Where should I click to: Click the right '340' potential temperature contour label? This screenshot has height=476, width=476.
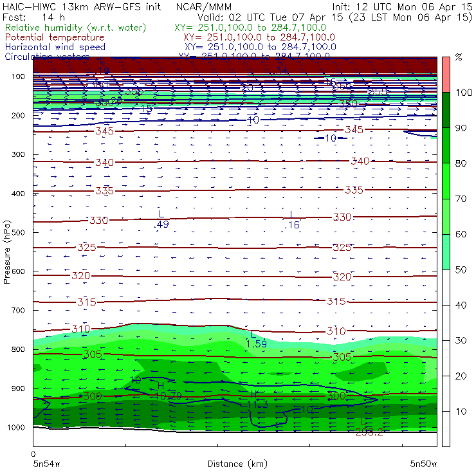pyautogui.click(x=360, y=161)
